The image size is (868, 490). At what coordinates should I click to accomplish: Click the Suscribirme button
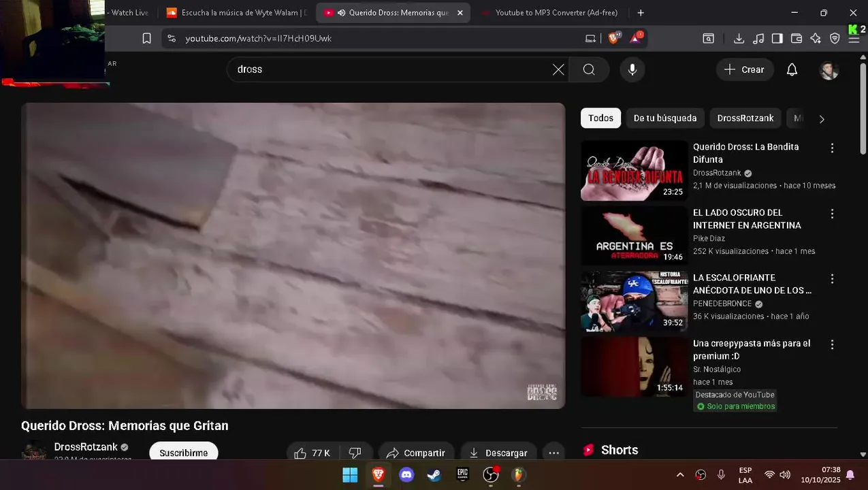click(184, 453)
